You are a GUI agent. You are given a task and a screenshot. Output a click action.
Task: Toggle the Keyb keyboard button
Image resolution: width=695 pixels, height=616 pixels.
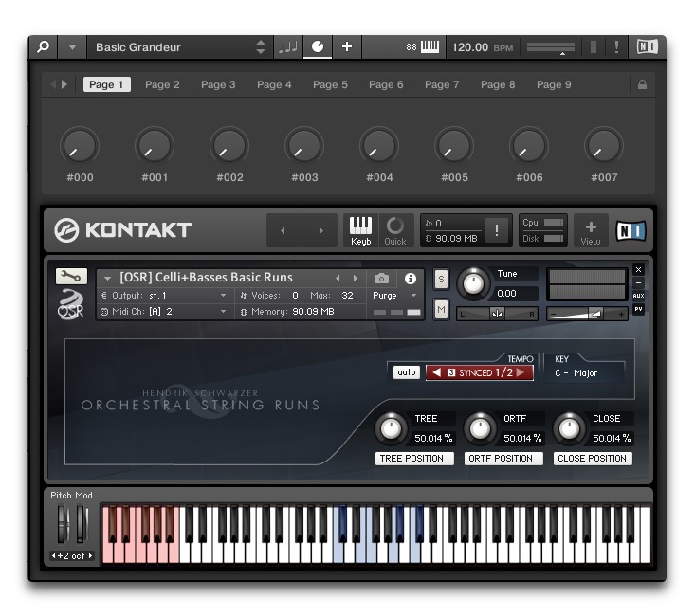361,230
